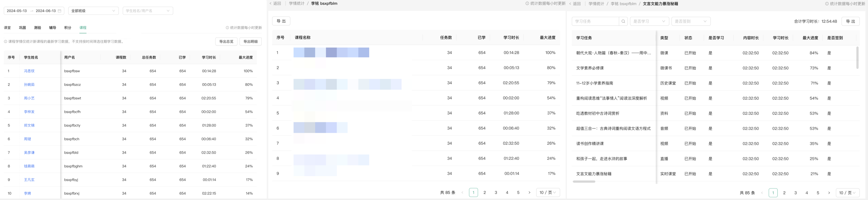Click 合计学习时长：12:54:48 total text
The image size is (868, 200).
coord(815,21)
